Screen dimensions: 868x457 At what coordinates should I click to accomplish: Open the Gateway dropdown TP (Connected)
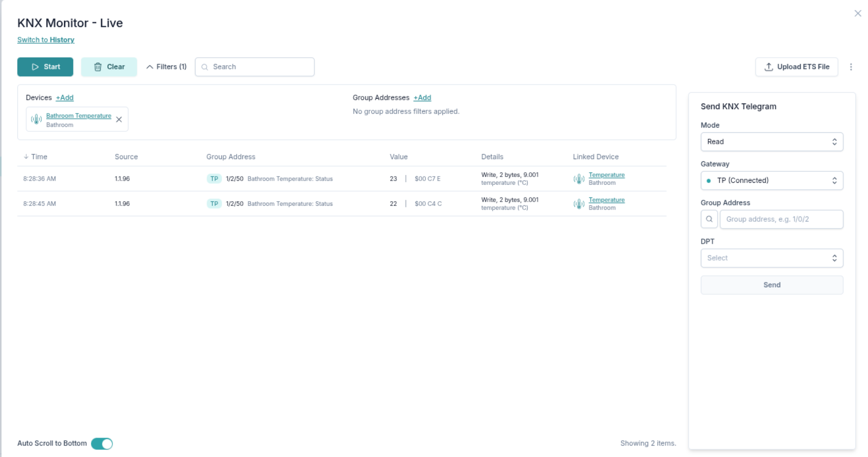coord(771,181)
